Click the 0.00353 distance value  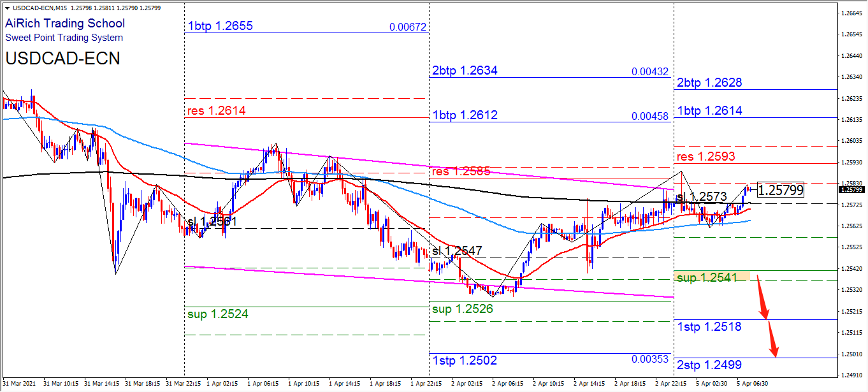[650, 359]
